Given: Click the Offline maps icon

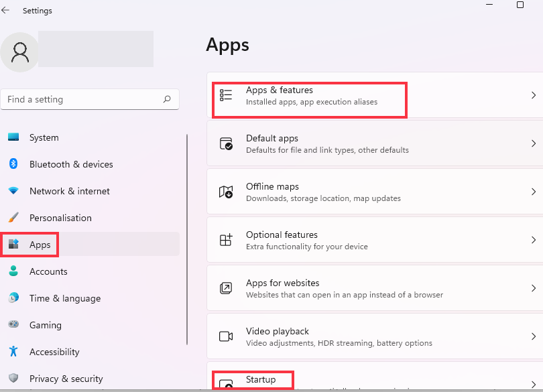Looking at the screenshot, I should coord(226,192).
